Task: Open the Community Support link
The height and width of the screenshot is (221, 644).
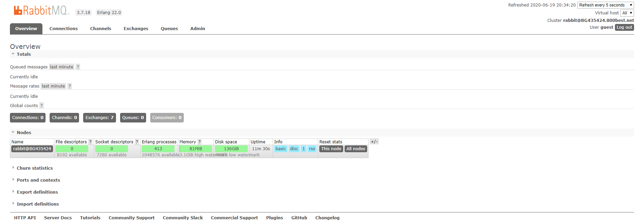Action: pyautogui.click(x=132, y=218)
